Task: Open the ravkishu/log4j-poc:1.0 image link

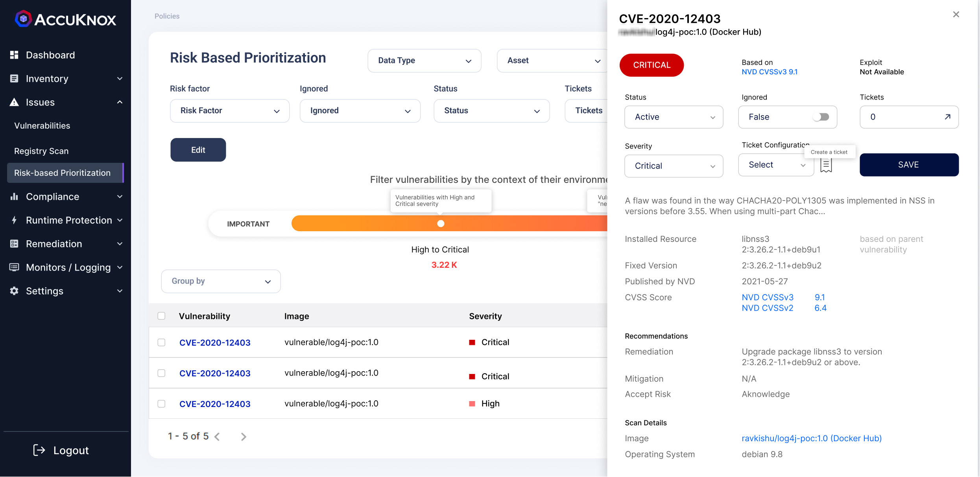Action: [812, 438]
